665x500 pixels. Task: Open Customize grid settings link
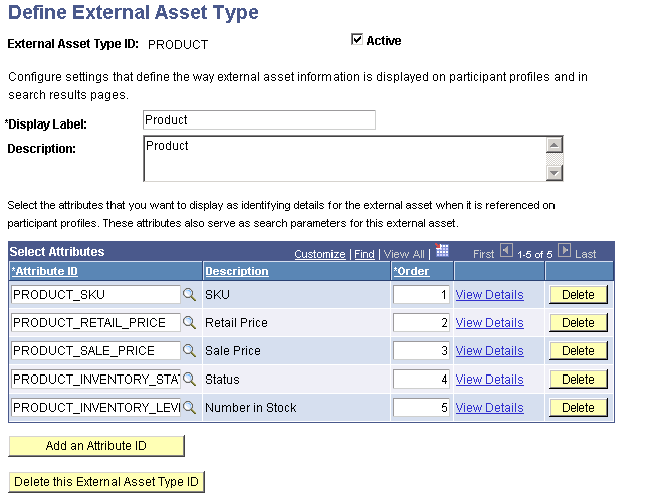[320, 254]
